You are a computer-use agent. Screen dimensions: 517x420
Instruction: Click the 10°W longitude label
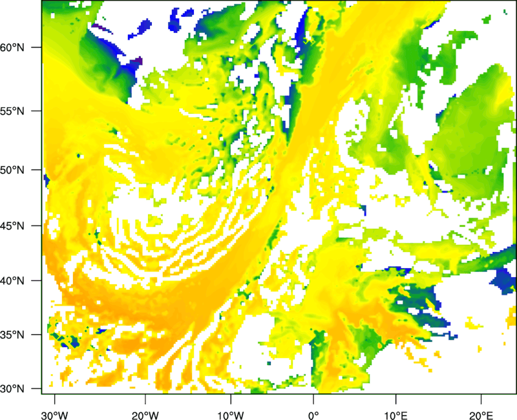coord(231,415)
